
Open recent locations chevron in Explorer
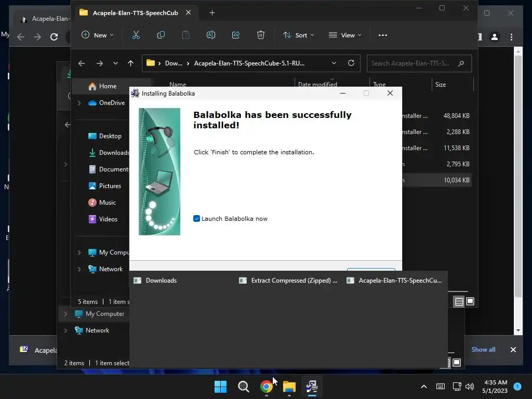click(x=115, y=63)
